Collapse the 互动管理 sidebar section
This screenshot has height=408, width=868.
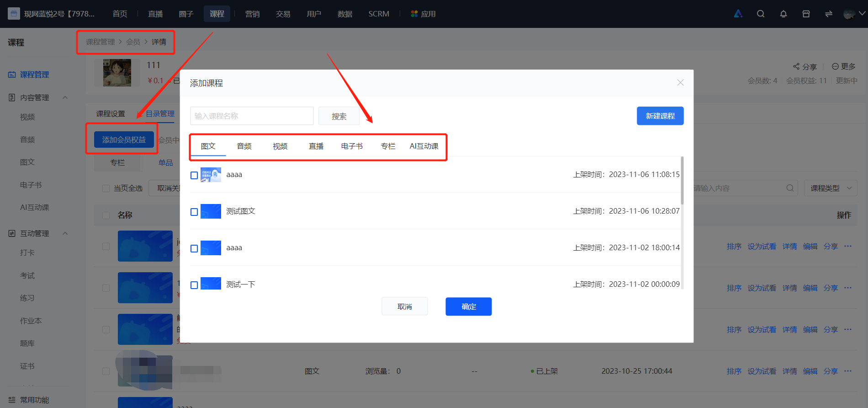(x=65, y=233)
